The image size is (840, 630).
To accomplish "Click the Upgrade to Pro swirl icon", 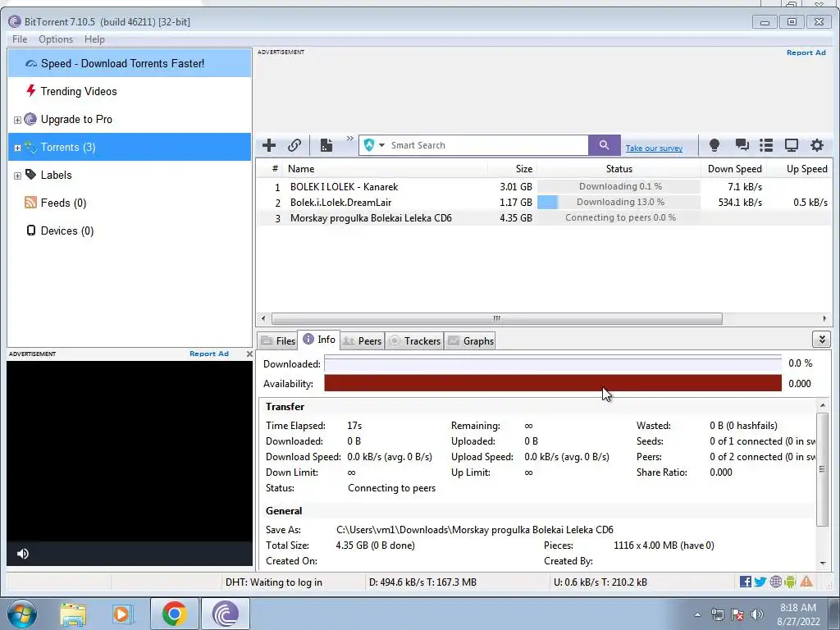I will tap(30, 119).
